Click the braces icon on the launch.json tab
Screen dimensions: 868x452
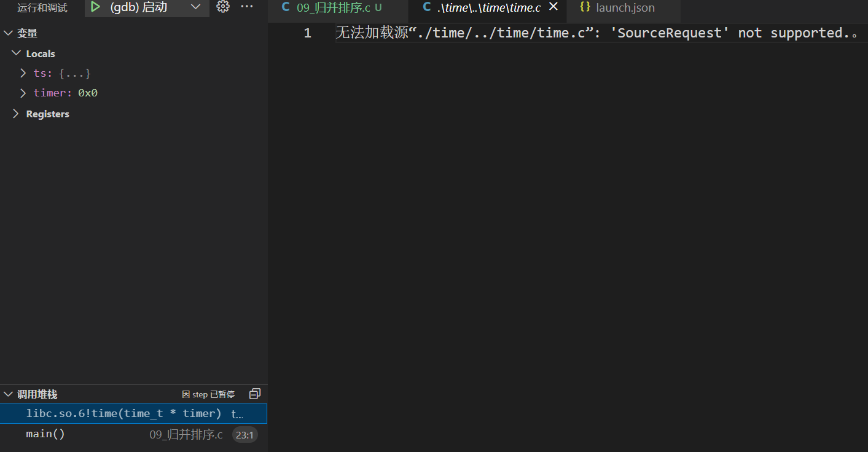[585, 7]
